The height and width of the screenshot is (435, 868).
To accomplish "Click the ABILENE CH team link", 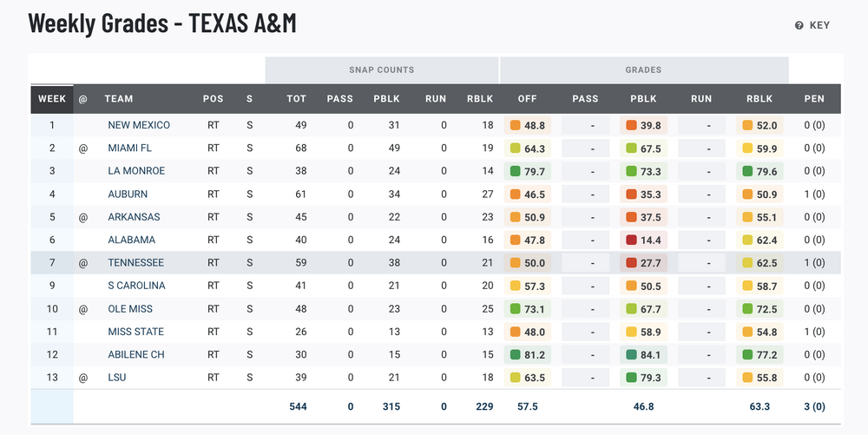I will point(136,355).
